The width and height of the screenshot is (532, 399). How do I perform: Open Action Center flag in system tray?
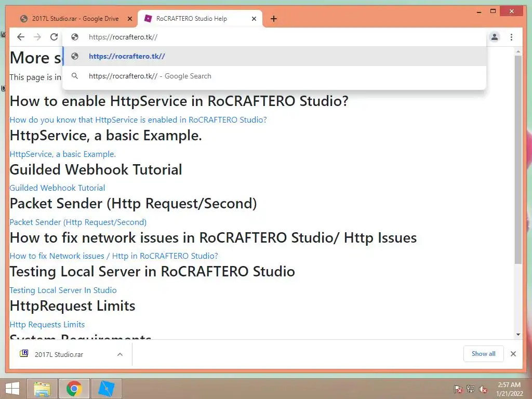[x=458, y=389]
